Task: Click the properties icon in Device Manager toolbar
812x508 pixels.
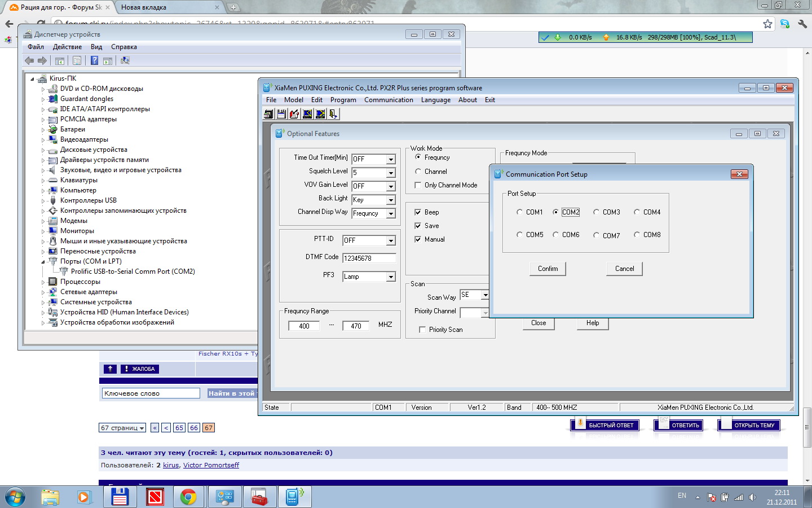Action: [x=77, y=60]
